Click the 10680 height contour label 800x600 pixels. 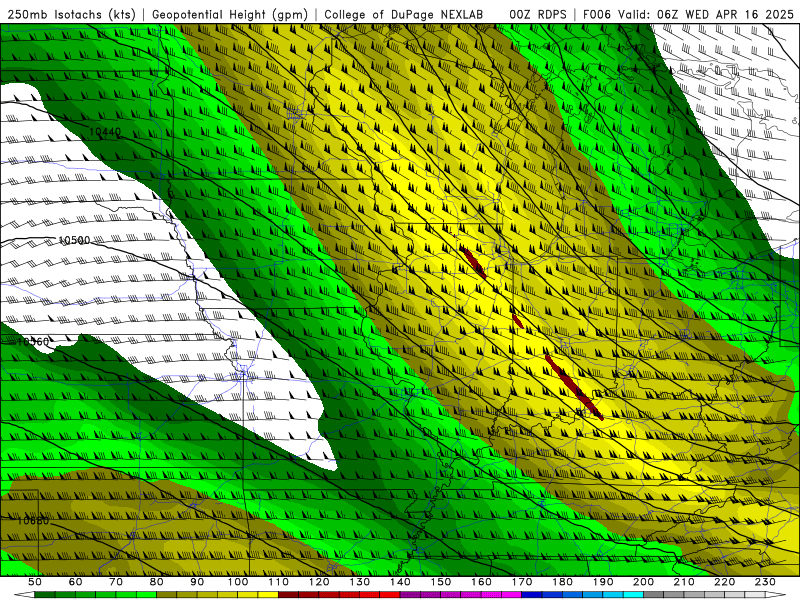pos(34,520)
